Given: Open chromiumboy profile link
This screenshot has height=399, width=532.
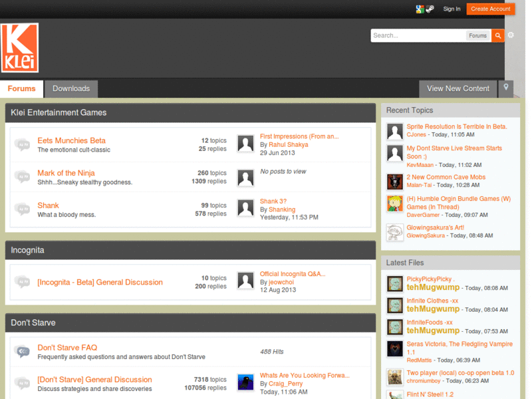Looking at the screenshot, I should [x=424, y=381].
